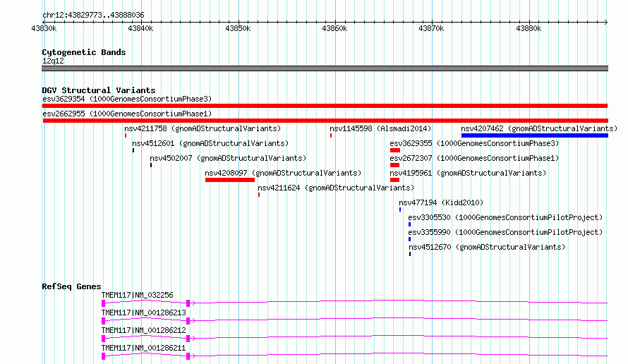
Task: Click the chr12:43829773..43888036 region text
Action: [x=93, y=16]
